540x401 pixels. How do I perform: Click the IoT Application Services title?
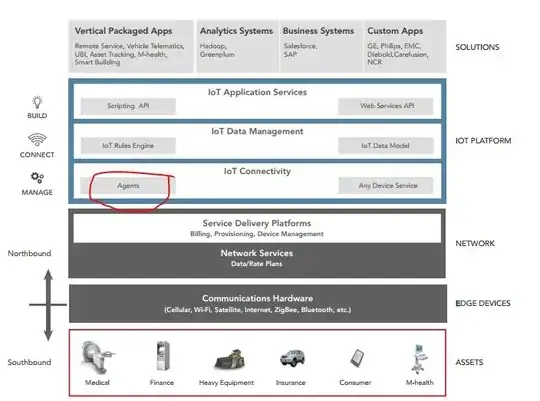pos(257,92)
